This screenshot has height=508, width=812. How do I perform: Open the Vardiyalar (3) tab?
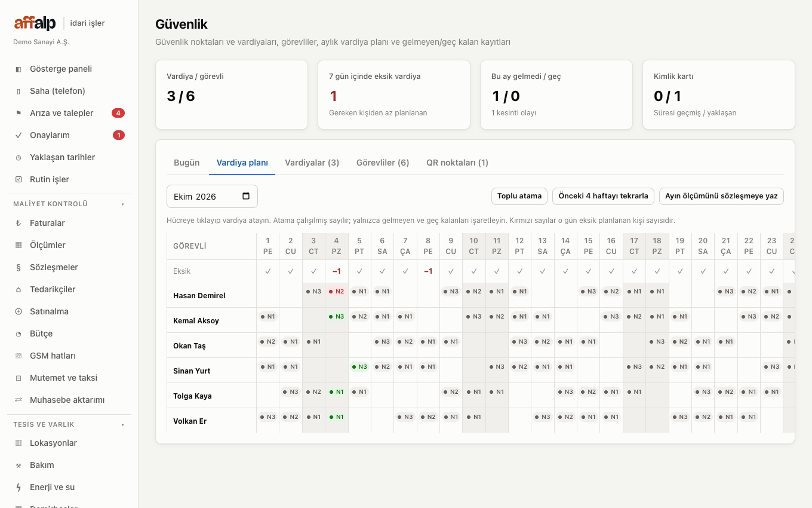tap(312, 163)
